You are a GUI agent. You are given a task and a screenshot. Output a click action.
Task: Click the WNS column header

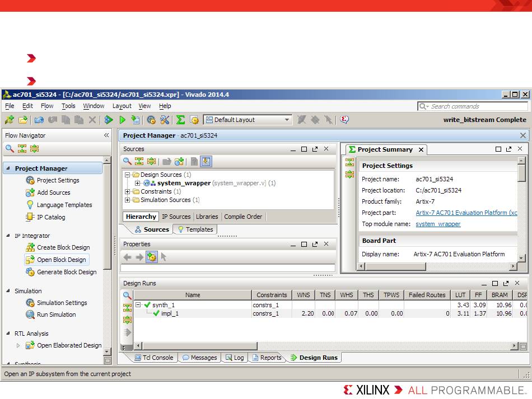pos(304,295)
